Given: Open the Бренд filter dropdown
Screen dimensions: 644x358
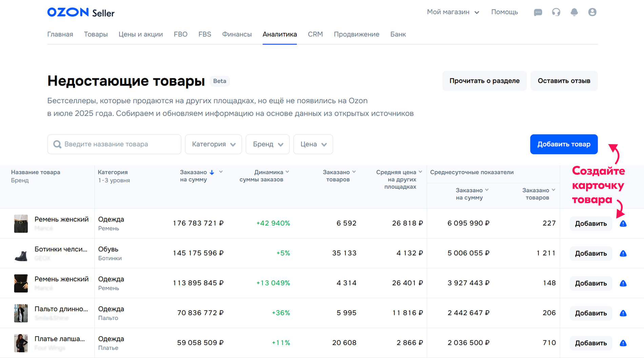Looking at the screenshot, I should pos(268,144).
